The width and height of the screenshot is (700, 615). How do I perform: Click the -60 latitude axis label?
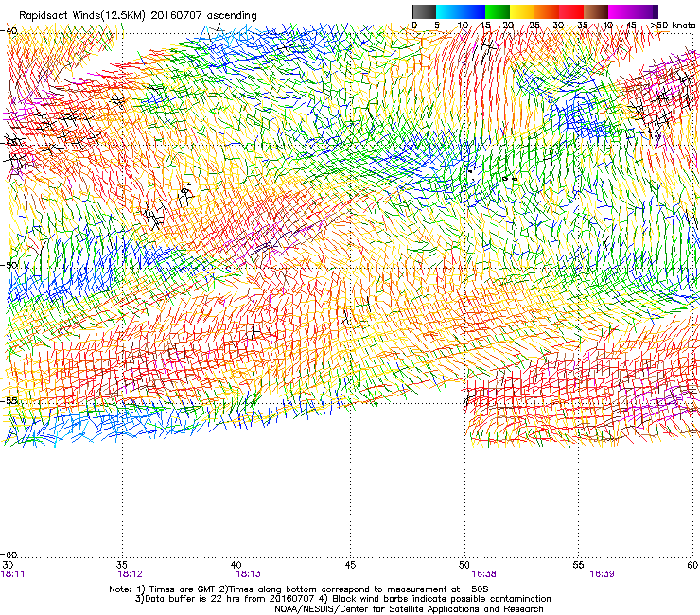click(9, 555)
